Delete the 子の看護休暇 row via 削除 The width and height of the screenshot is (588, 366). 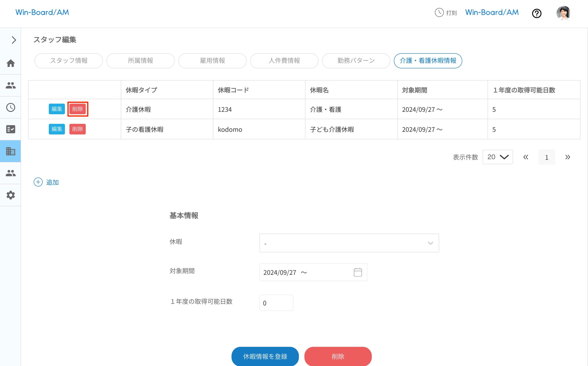click(78, 129)
